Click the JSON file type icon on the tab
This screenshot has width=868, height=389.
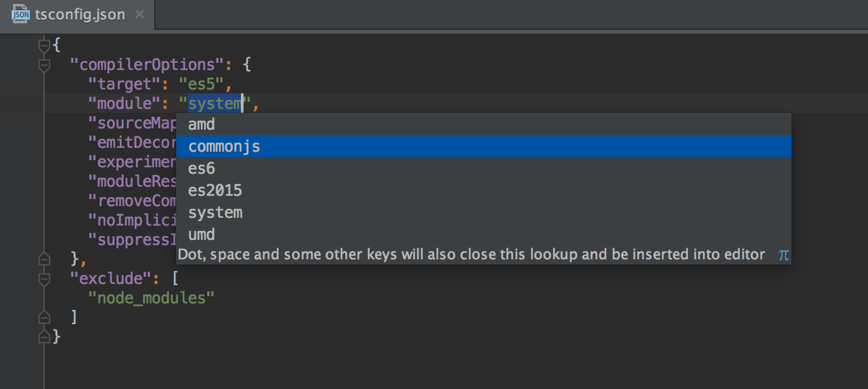pyautogui.click(x=21, y=13)
